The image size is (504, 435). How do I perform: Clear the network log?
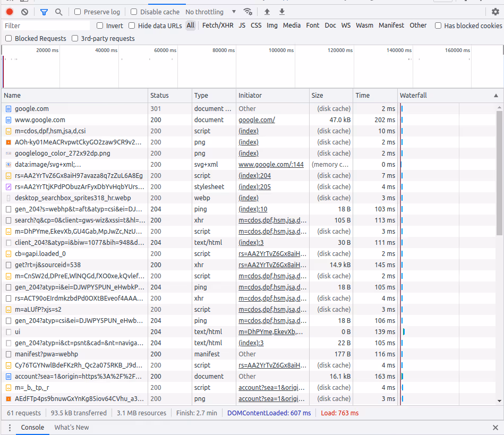click(25, 12)
